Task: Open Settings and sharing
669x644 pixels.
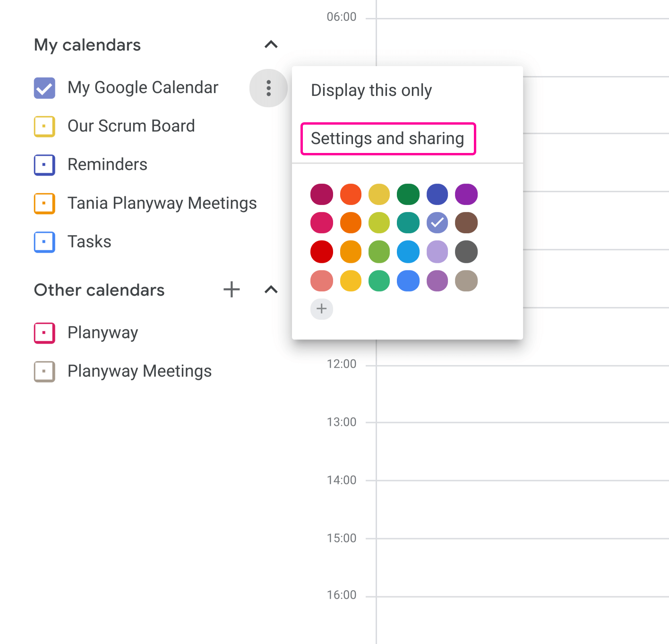Action: coord(387,138)
